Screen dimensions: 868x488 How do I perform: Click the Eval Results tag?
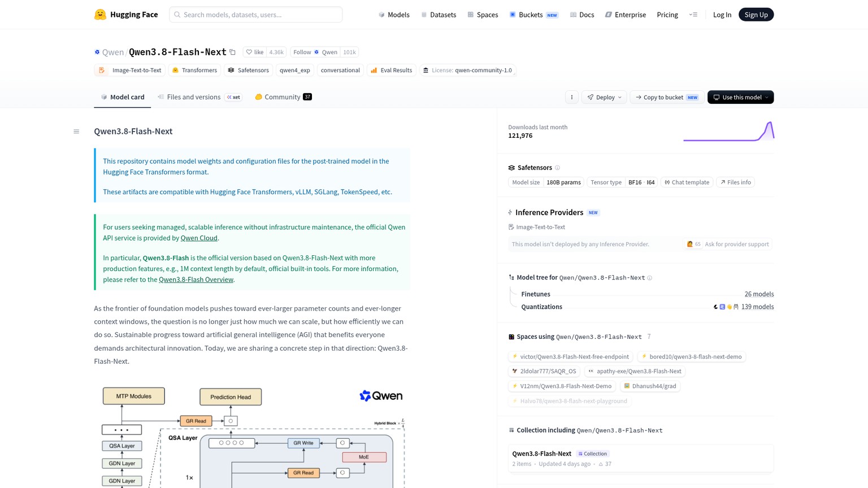[391, 70]
